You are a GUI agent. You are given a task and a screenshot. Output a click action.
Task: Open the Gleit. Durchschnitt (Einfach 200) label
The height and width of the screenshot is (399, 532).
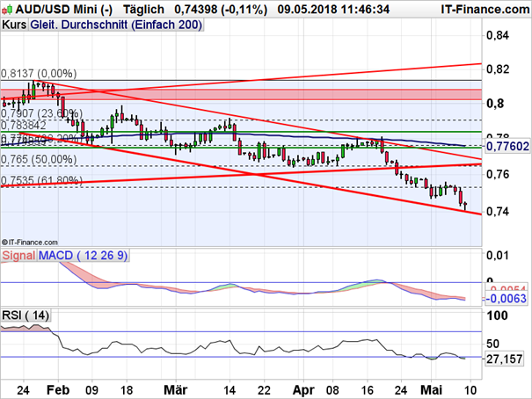(116, 25)
